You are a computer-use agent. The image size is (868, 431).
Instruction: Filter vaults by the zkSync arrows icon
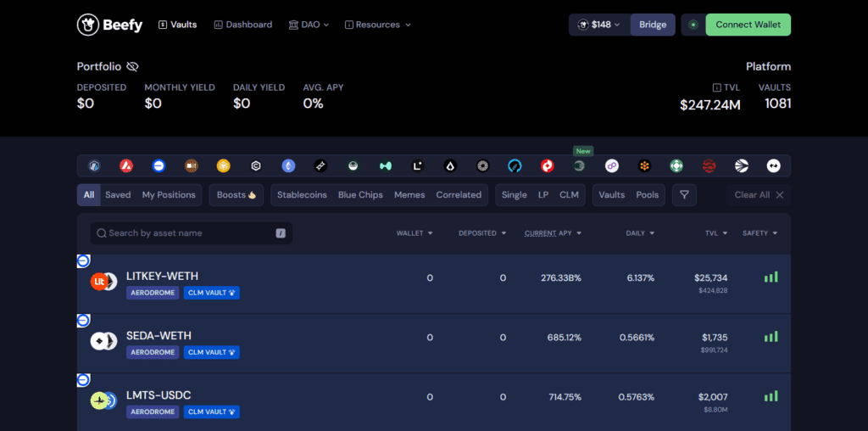pos(773,165)
